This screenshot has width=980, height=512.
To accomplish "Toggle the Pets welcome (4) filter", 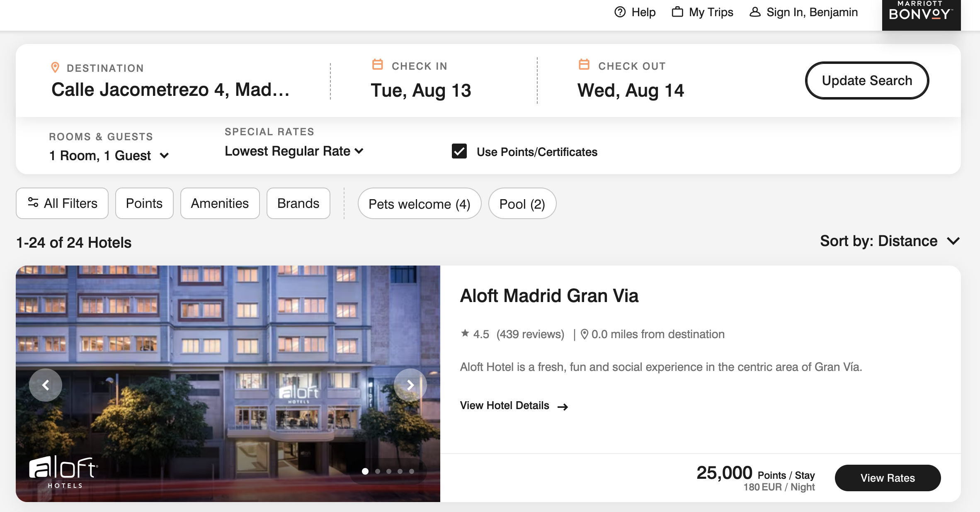I will click(420, 204).
